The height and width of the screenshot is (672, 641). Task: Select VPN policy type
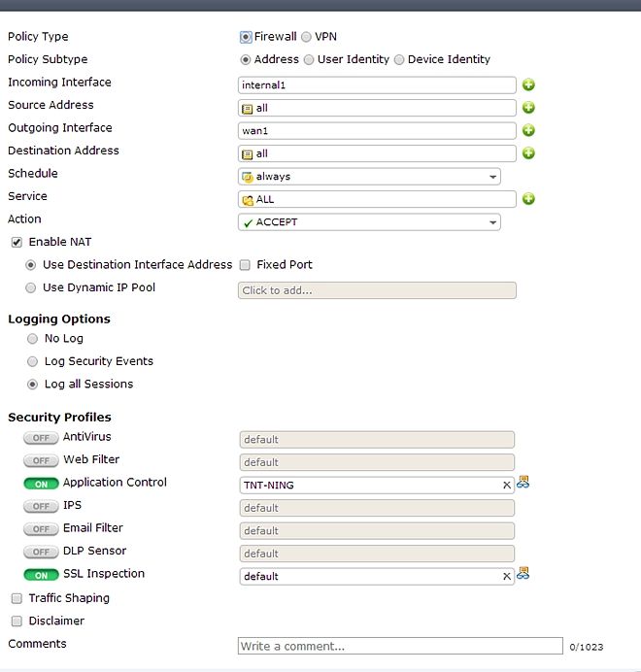[x=307, y=37]
